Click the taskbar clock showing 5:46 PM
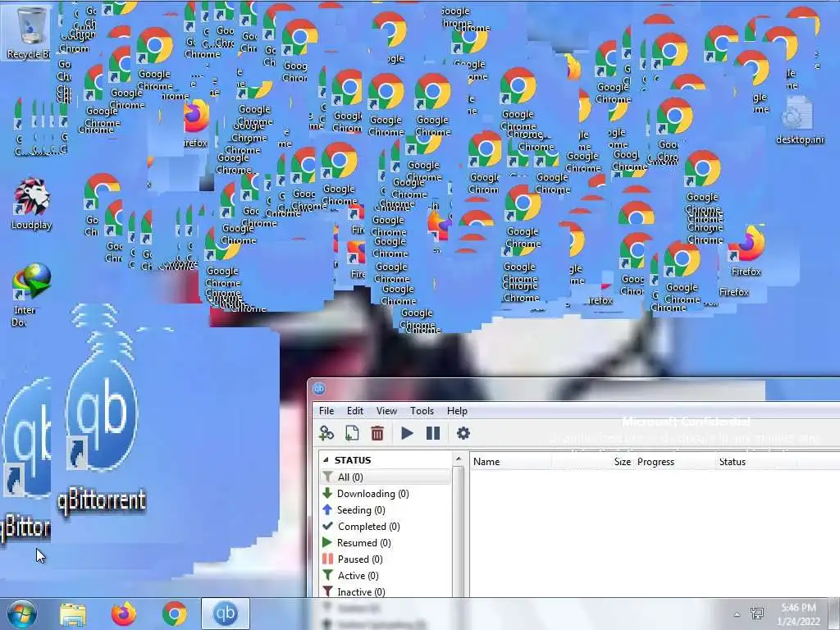Image resolution: width=840 pixels, height=630 pixels. coord(799,614)
